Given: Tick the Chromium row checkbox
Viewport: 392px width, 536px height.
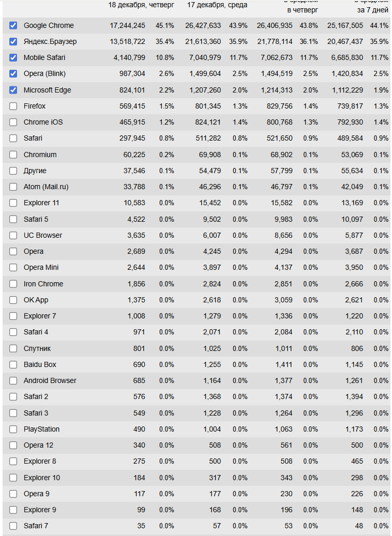Looking at the screenshot, I should coord(13,155).
